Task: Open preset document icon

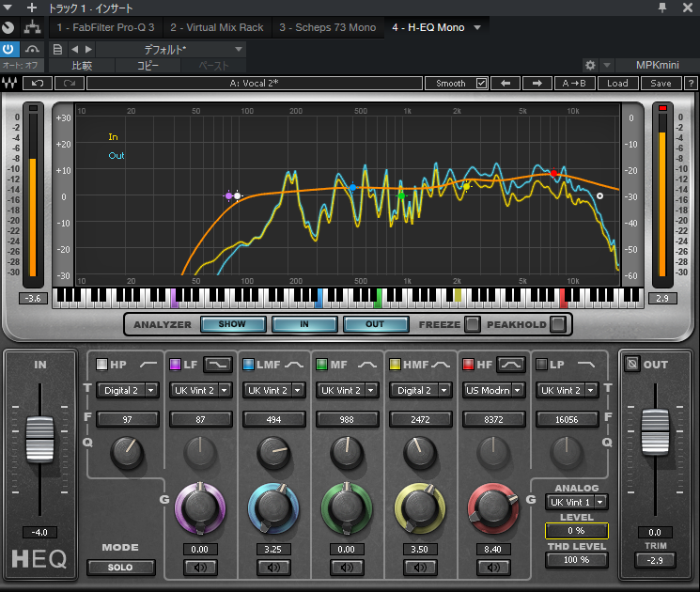Action: pyautogui.click(x=57, y=49)
